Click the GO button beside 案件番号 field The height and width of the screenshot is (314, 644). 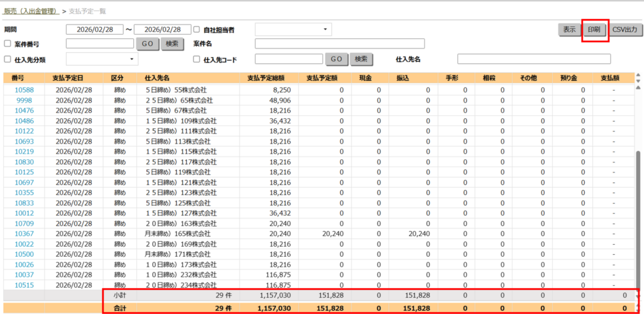(147, 44)
